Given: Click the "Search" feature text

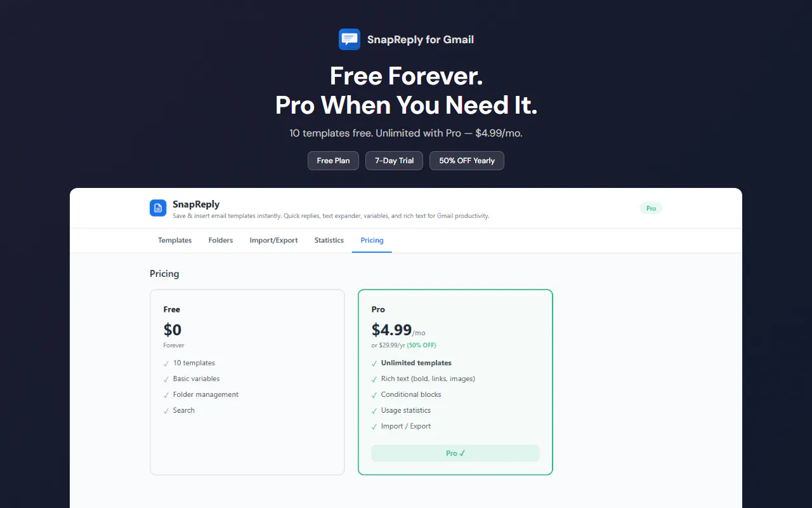Looking at the screenshot, I should 184,410.
